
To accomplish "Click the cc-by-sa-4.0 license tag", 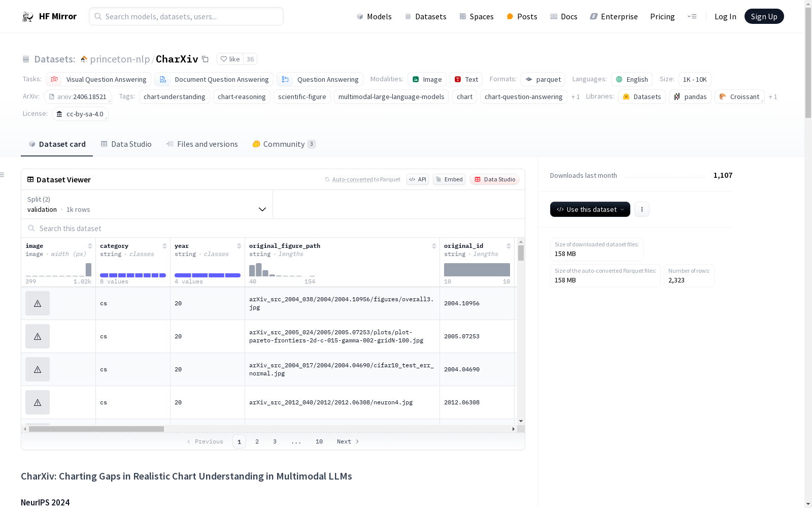I will (x=80, y=114).
